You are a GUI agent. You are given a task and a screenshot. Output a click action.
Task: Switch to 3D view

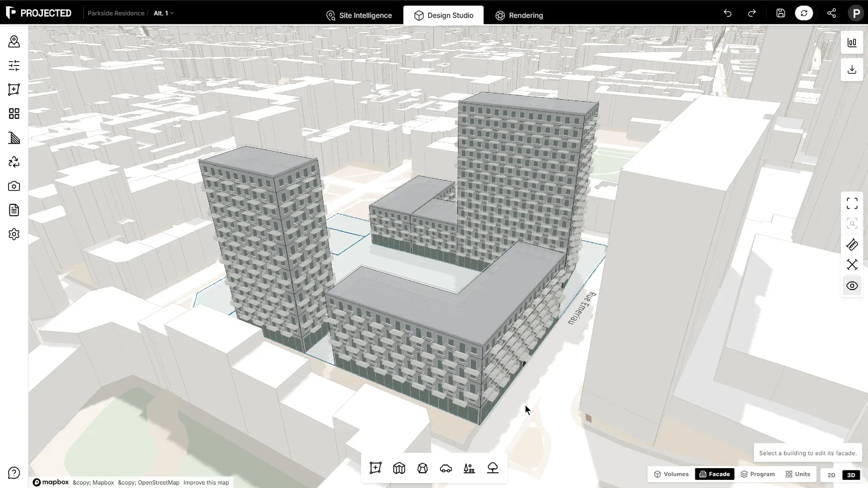(851, 475)
